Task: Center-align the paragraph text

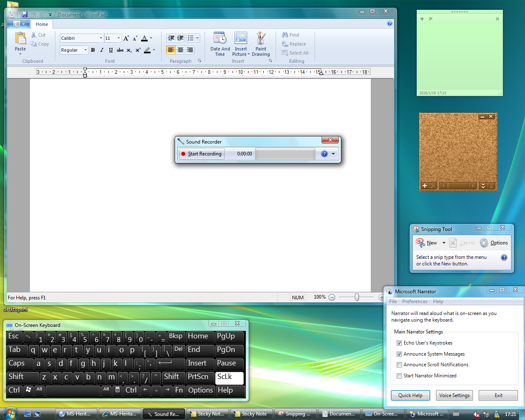Action: coord(180,50)
